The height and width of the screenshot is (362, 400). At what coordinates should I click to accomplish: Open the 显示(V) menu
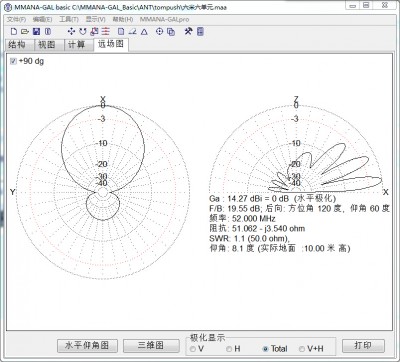pos(95,19)
